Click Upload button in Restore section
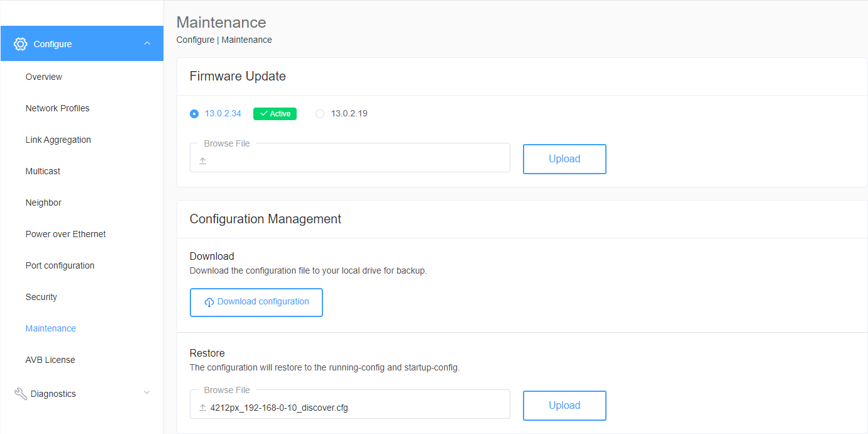 click(564, 406)
